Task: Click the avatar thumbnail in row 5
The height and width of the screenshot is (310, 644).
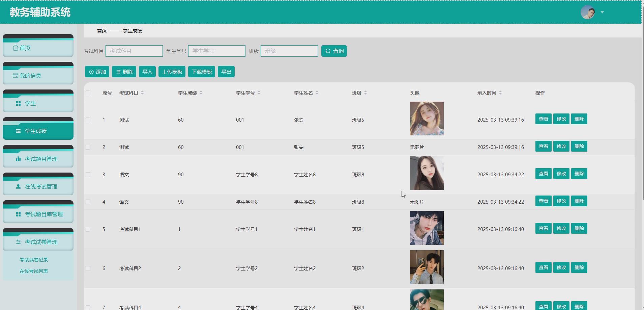Action: 427,228
